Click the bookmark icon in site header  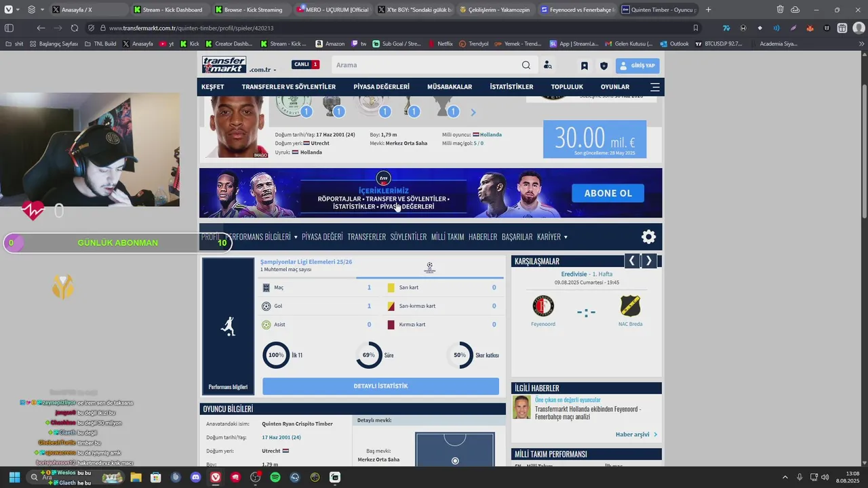point(585,66)
